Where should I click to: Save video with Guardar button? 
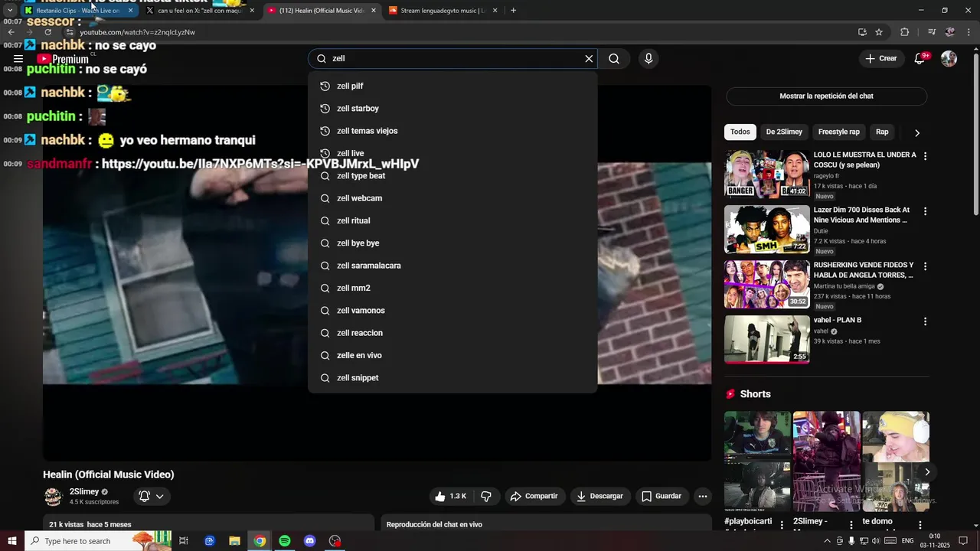[x=661, y=497]
